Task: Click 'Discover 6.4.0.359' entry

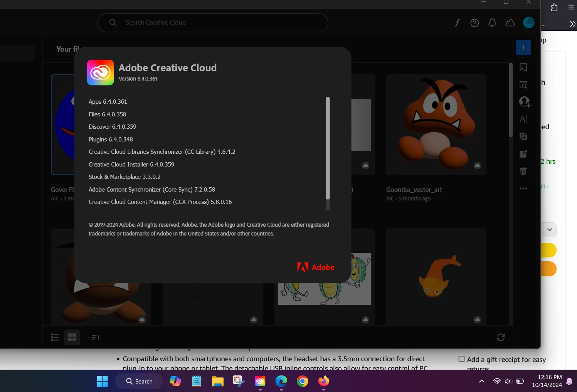Action: coord(113,127)
